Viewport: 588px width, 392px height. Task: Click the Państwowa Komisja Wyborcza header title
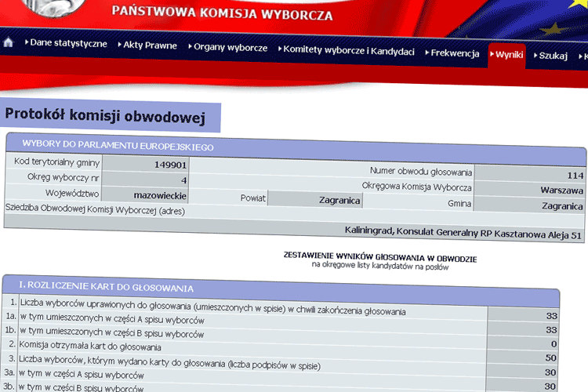pyautogui.click(x=222, y=13)
